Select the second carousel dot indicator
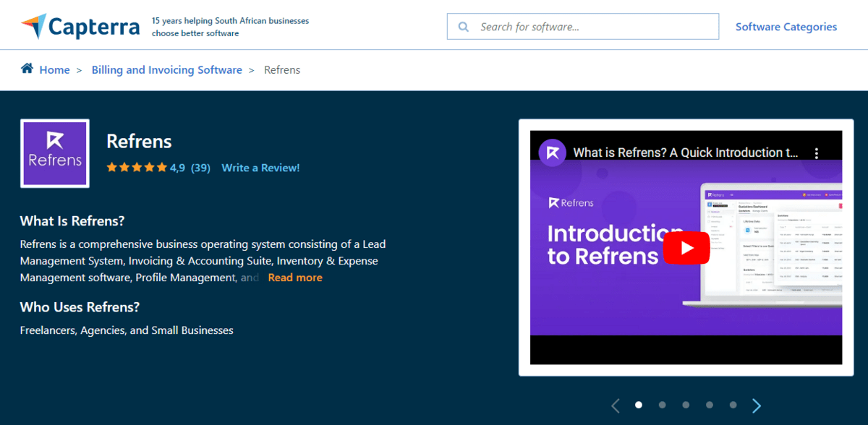The image size is (868, 425). [x=662, y=405]
